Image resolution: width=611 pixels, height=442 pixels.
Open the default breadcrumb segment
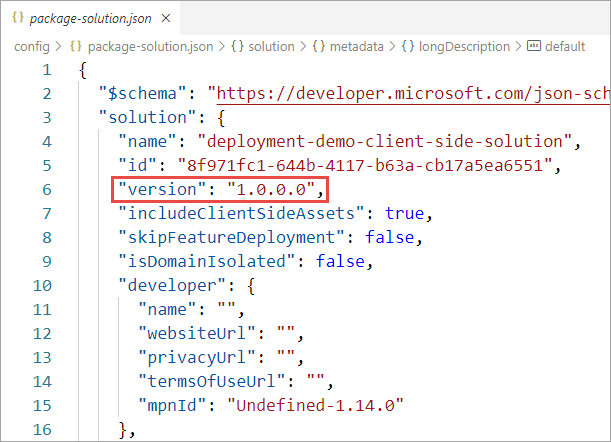pyautogui.click(x=565, y=47)
